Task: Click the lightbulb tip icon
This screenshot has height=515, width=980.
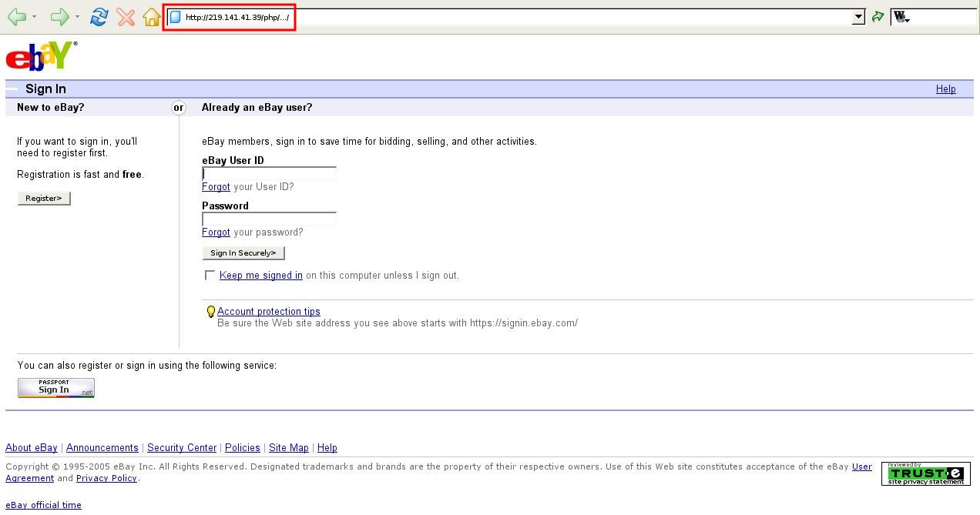Action: coord(210,312)
